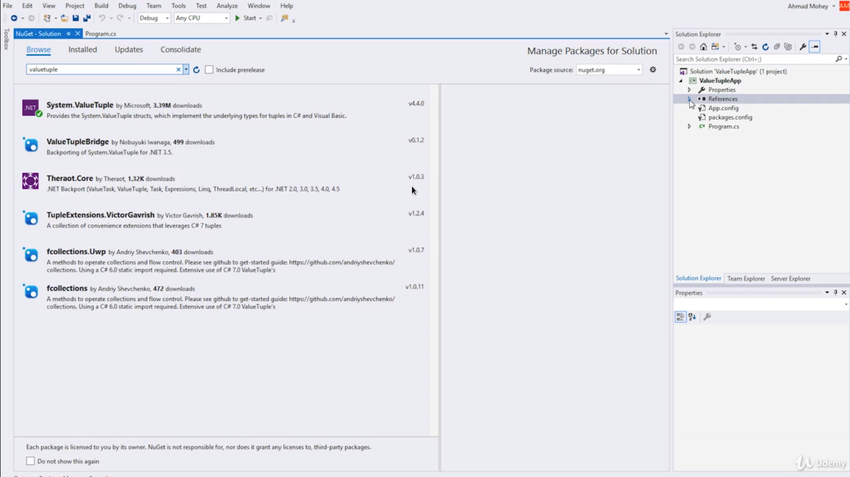Screen dimensions: 850x477
Task: Open the Server Explorer tab
Action: (x=790, y=279)
